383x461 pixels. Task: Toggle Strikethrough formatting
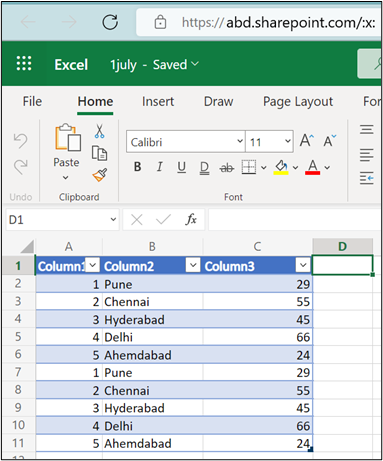227,168
